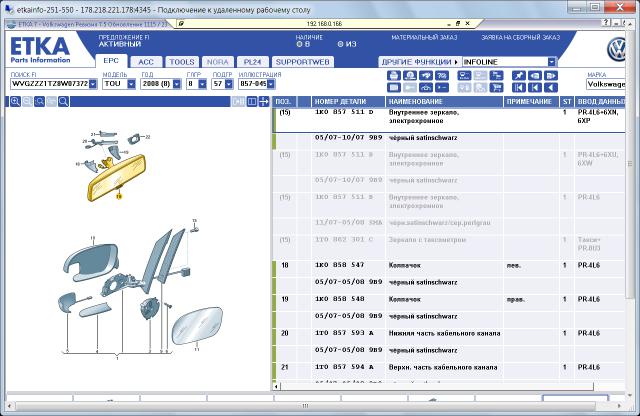The height and width of the screenshot is (416, 640).
Task: Click ЗАЯВКА НА СБОРНЫЙ ЗАКАЗ link
Action: point(520,38)
